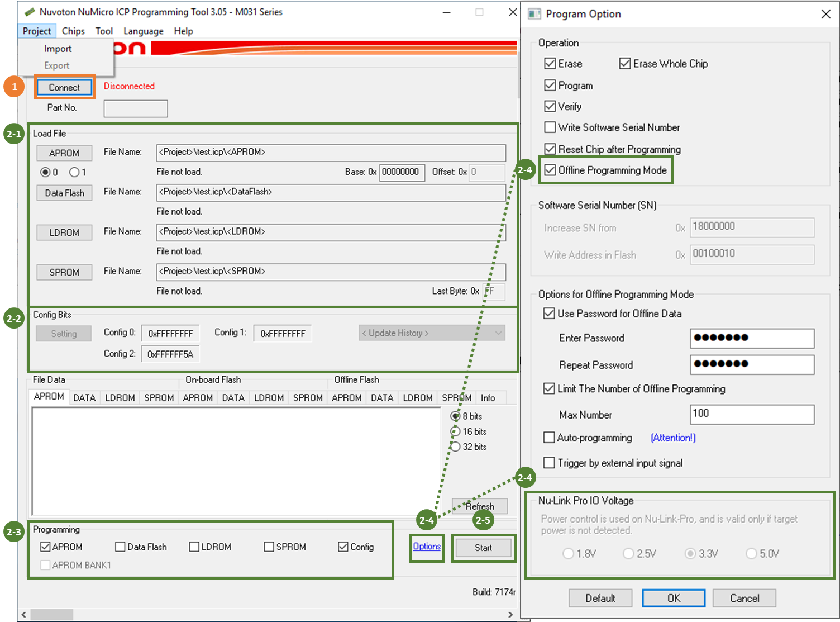
Task: Toggle Offline Programming Mode checkbox
Action: [550, 170]
